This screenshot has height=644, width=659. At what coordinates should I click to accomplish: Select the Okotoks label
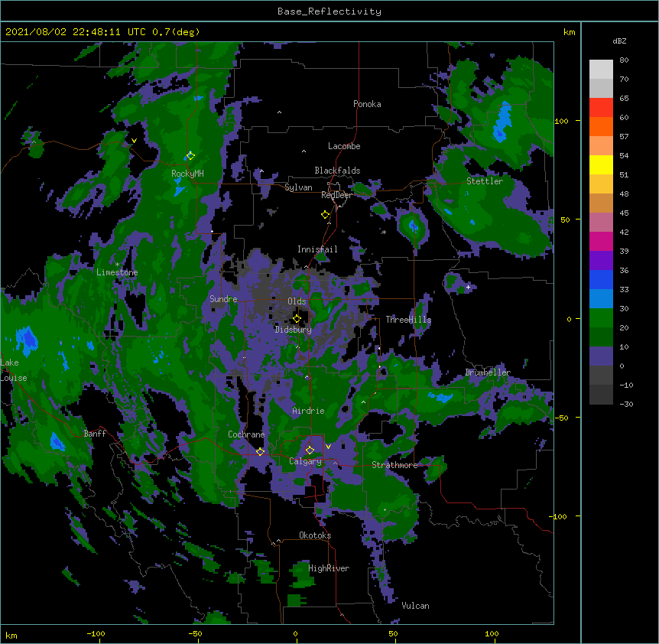pos(315,535)
